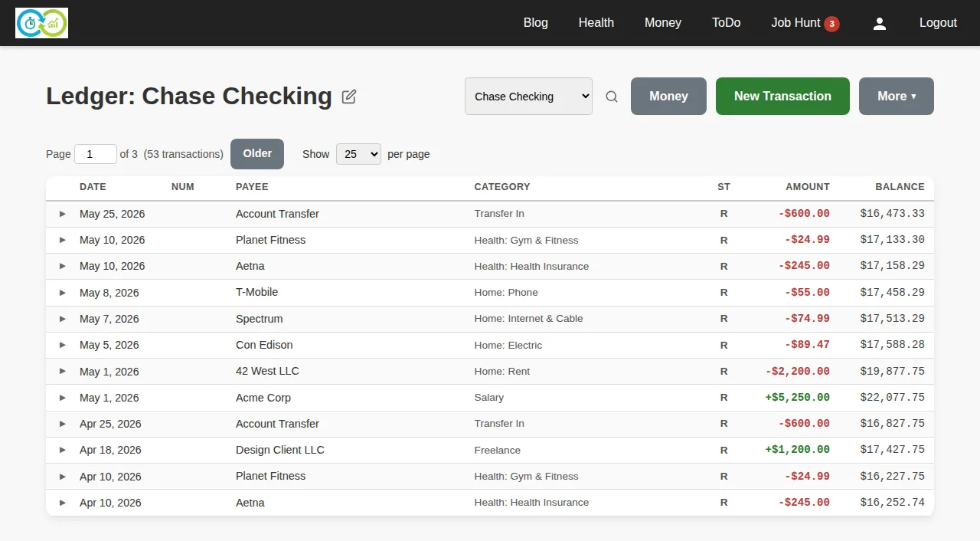This screenshot has height=541, width=980.
Task: Click the Ledger: Chase Checking heading
Action: click(x=189, y=97)
